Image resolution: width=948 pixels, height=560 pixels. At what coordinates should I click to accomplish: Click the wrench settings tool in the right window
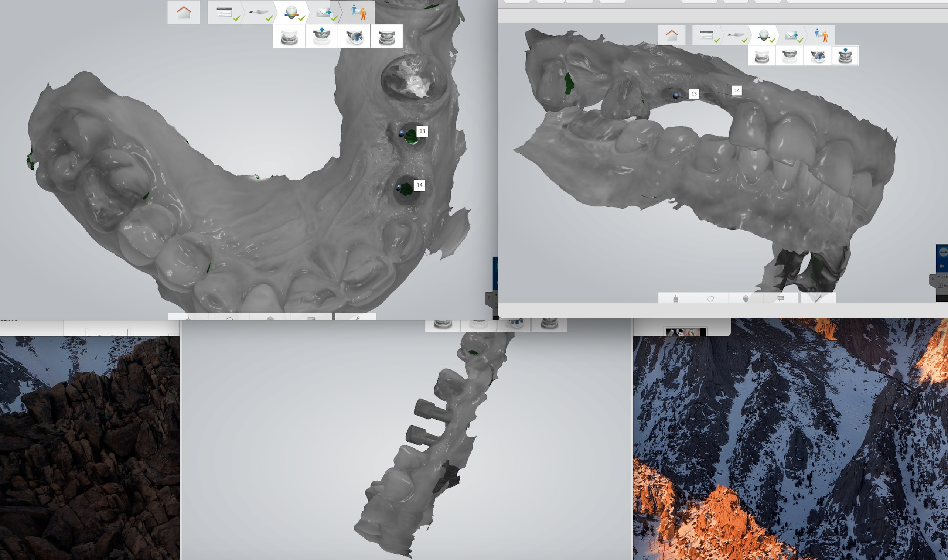click(x=818, y=298)
